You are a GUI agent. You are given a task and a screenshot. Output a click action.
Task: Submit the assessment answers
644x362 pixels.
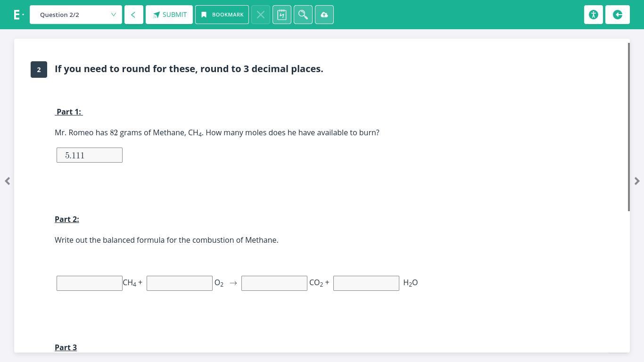[169, 15]
